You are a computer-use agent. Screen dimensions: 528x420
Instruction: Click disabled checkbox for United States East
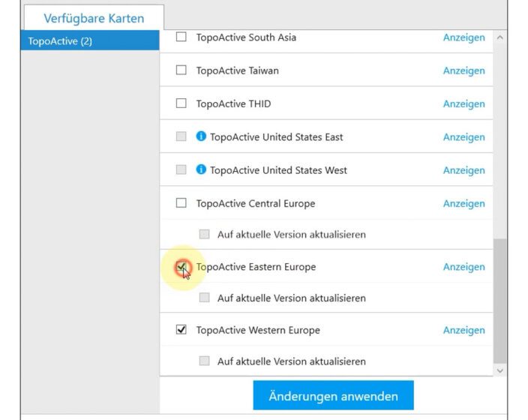point(181,136)
